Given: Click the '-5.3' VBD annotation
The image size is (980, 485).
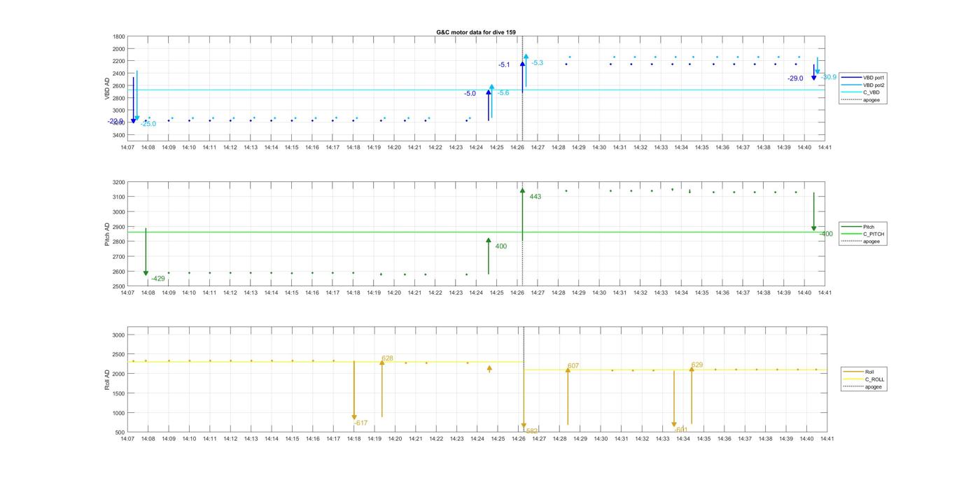Looking at the screenshot, I should (x=537, y=63).
